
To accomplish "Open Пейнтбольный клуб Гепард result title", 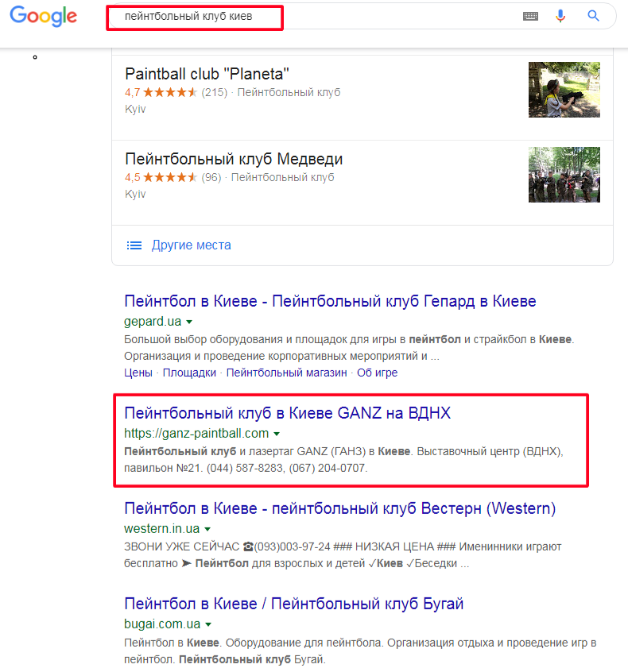I will coord(330,301).
